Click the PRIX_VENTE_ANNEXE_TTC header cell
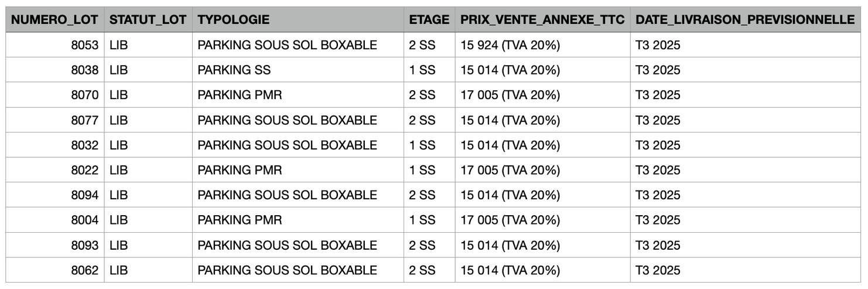 click(x=542, y=19)
